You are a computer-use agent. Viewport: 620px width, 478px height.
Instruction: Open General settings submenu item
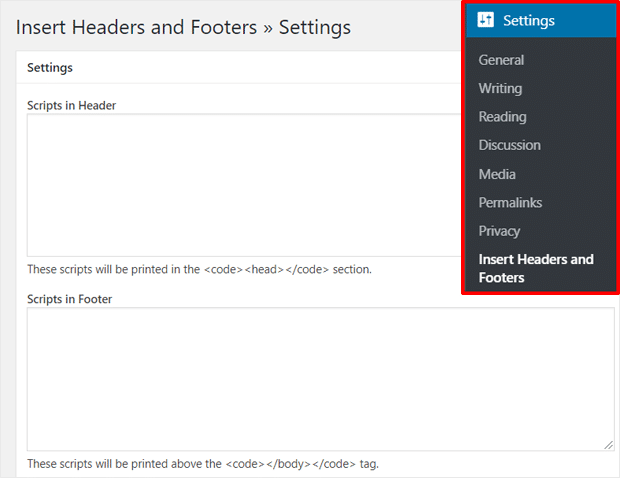(501, 60)
